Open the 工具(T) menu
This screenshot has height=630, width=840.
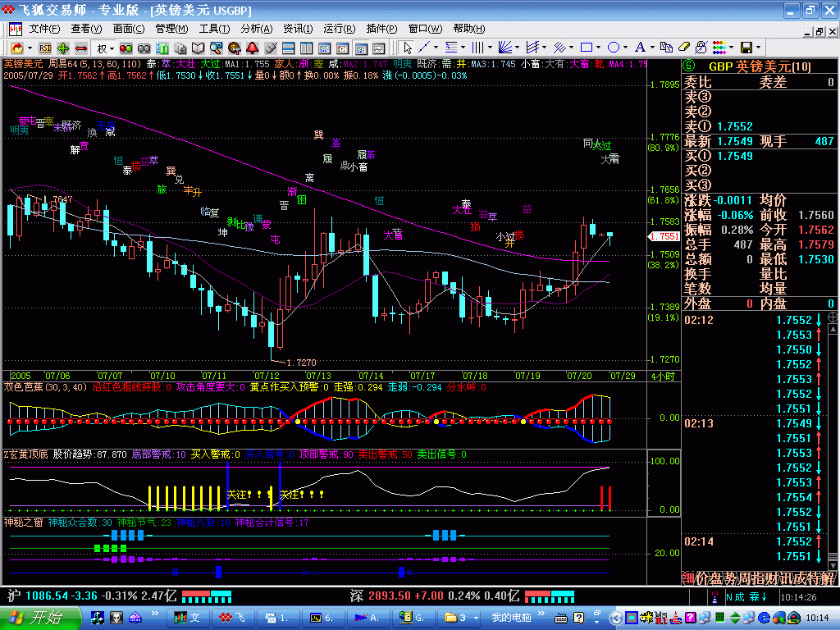pyautogui.click(x=214, y=28)
